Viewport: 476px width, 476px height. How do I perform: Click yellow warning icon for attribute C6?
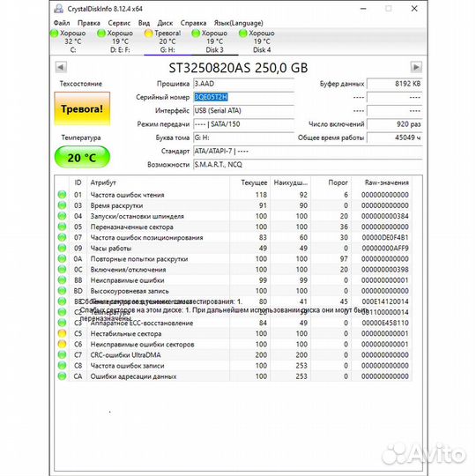click(62, 345)
